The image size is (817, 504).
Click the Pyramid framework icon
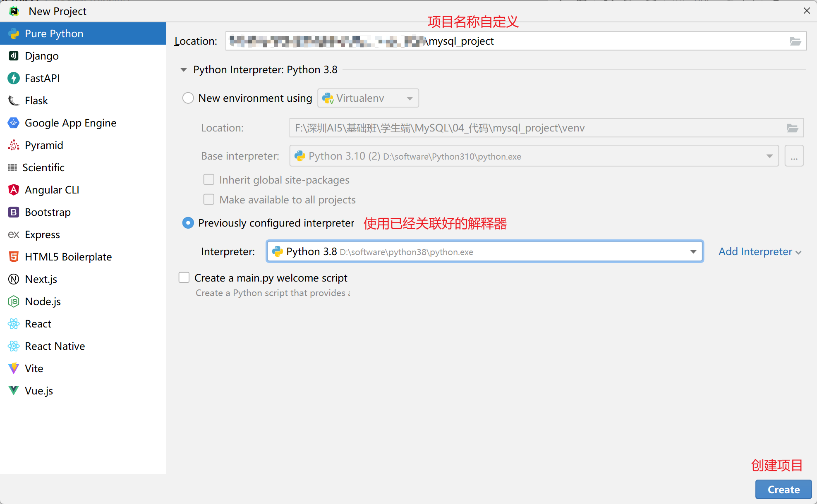(14, 145)
